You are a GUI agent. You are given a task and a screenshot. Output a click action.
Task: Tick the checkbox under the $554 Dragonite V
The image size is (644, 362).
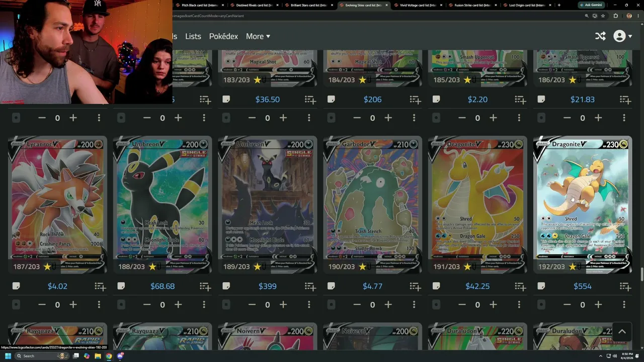tap(541, 305)
